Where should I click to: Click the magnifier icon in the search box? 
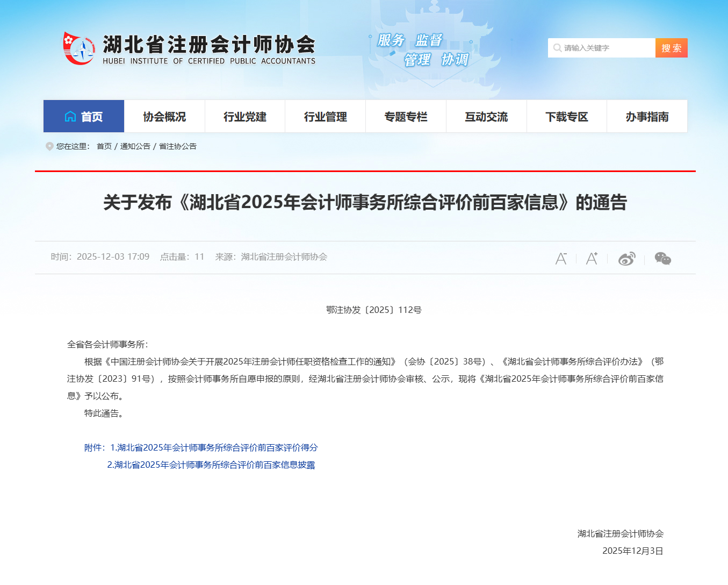(x=557, y=47)
